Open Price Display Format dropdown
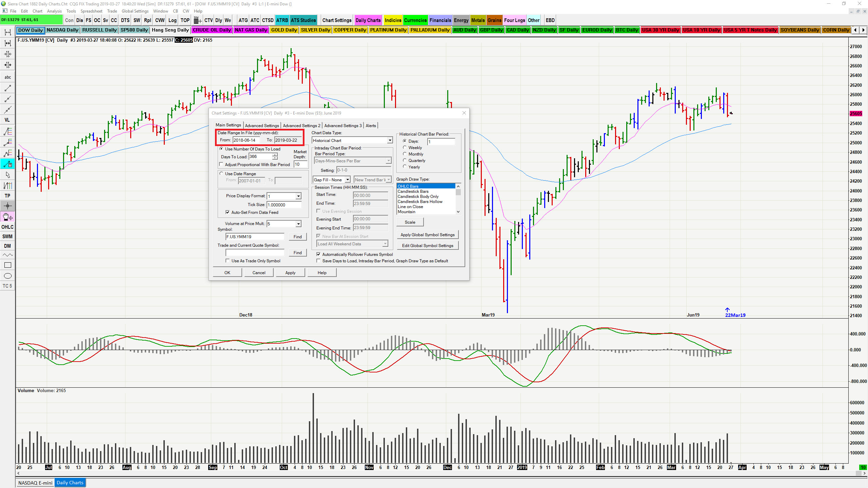This screenshot has height=488, width=868. coord(298,196)
